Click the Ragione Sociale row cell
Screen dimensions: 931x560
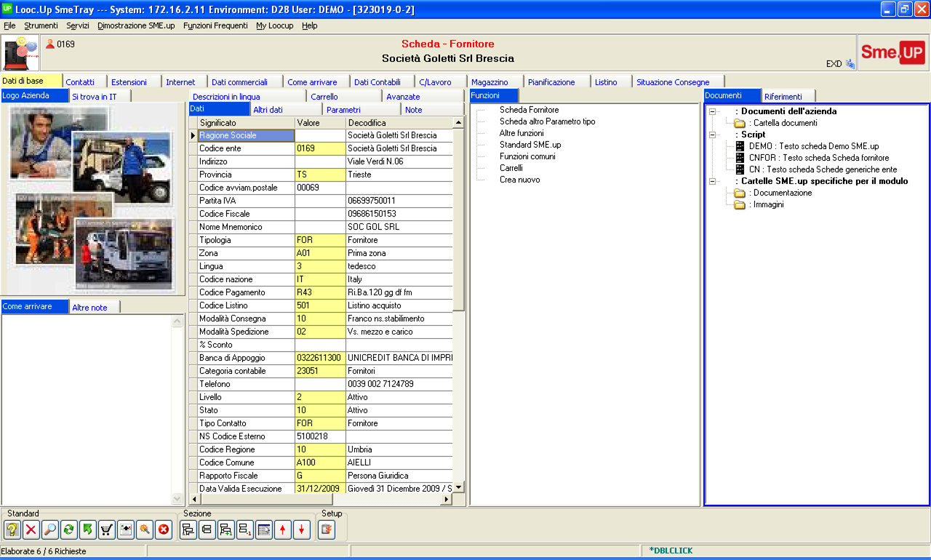point(246,135)
